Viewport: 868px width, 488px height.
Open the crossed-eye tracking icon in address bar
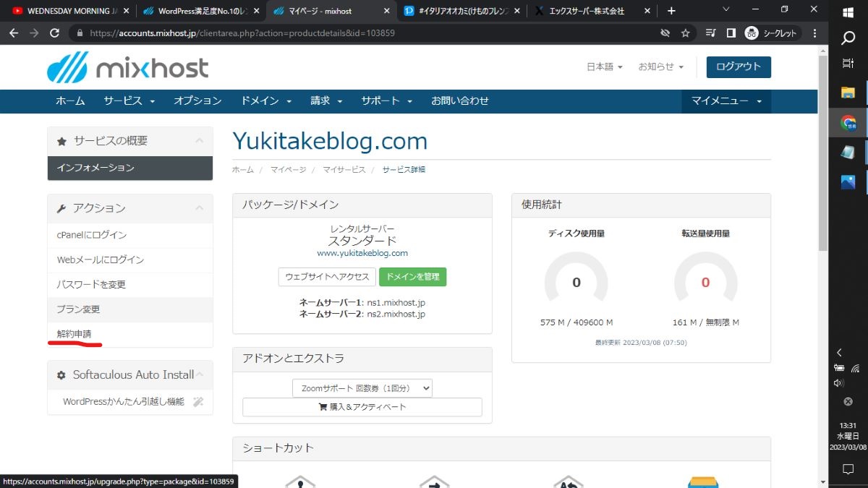click(665, 33)
